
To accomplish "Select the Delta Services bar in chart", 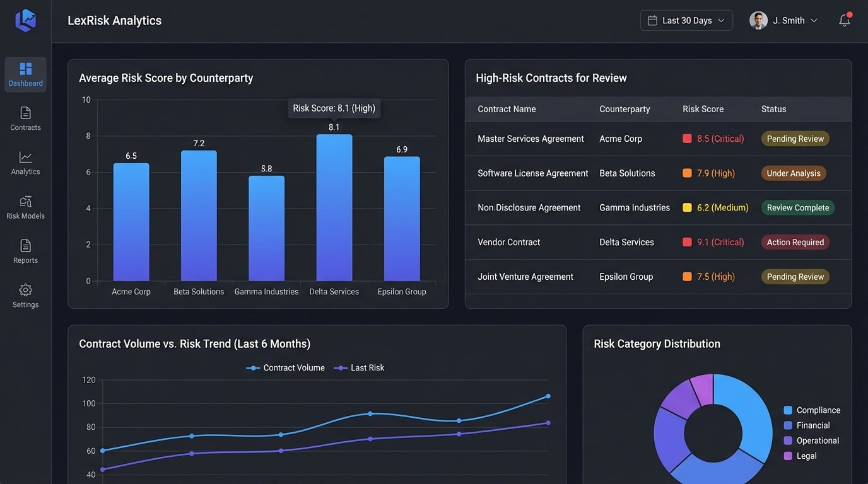I will point(334,208).
